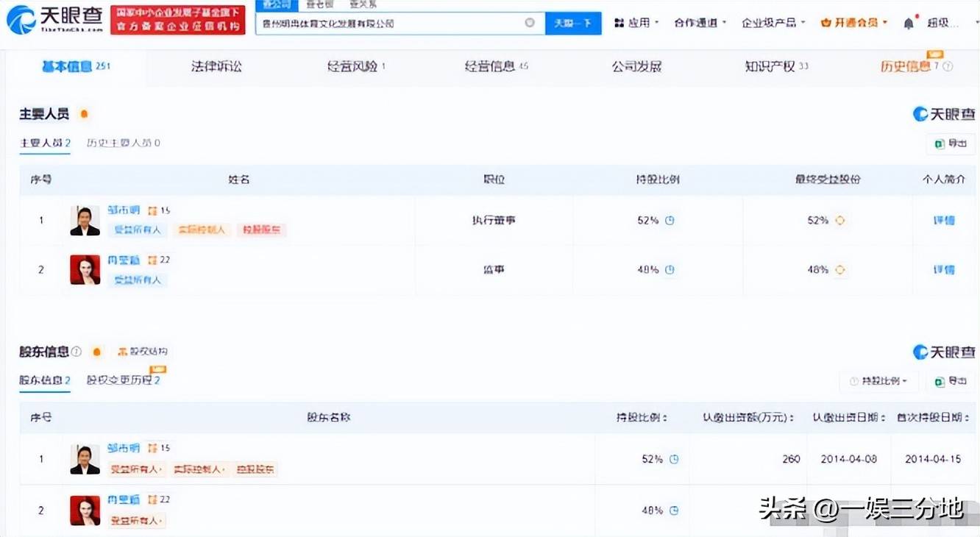Switch to 经营信息 tab

click(x=497, y=67)
